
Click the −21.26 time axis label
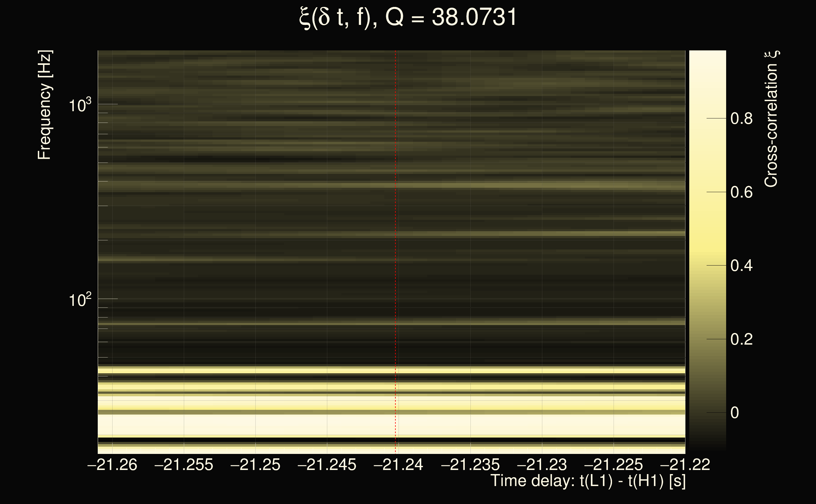(x=112, y=465)
